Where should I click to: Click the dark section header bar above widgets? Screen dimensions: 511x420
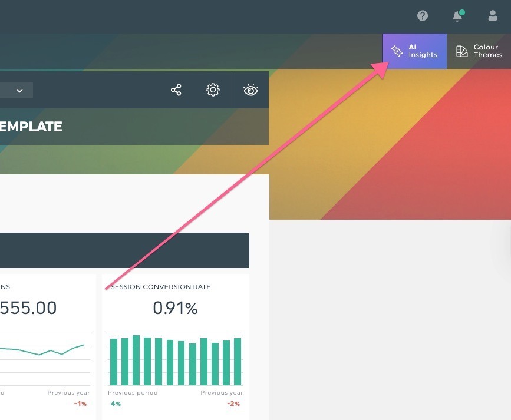click(x=124, y=250)
